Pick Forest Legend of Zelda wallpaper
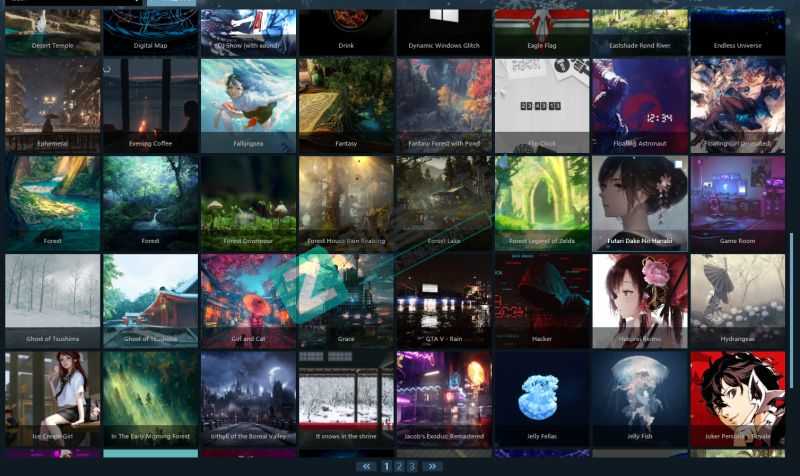This screenshot has width=800, height=476. [x=541, y=202]
